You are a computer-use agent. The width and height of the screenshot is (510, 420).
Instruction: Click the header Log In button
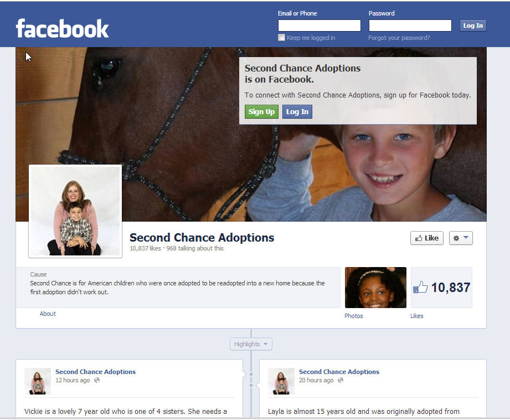[473, 25]
